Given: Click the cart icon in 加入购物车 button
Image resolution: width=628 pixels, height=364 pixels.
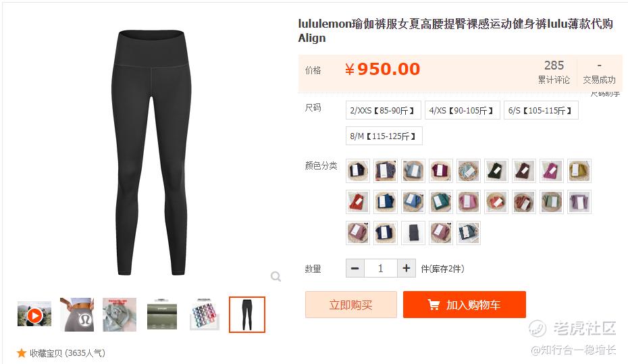Looking at the screenshot, I should click(434, 305).
